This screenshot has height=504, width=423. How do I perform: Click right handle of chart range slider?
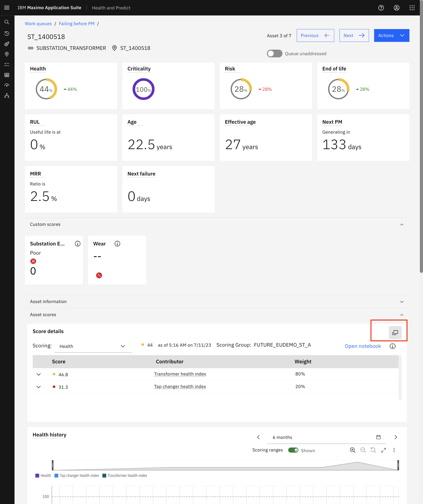(398, 465)
